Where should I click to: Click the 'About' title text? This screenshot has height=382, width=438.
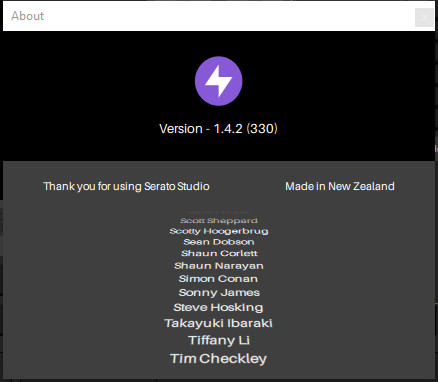pyautogui.click(x=28, y=16)
